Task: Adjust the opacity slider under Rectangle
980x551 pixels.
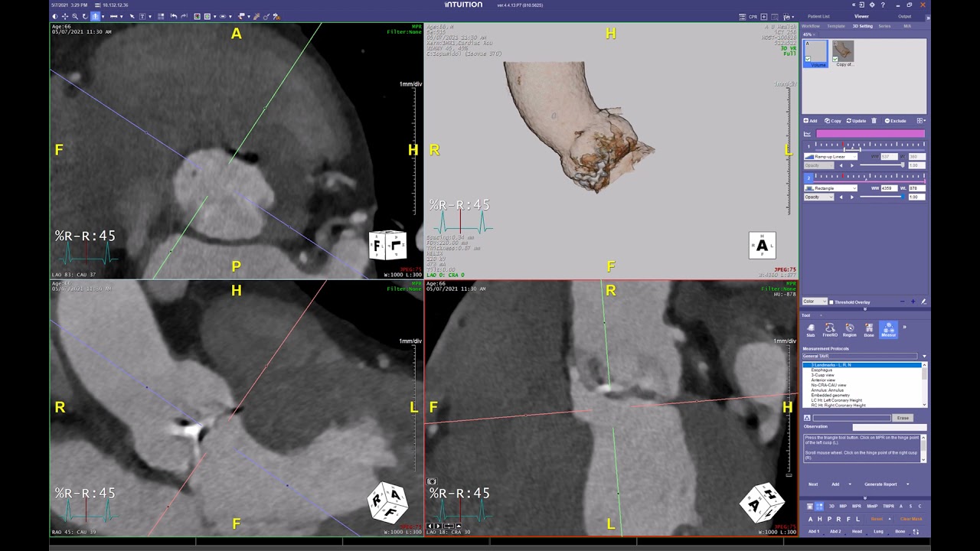Action: (880, 197)
